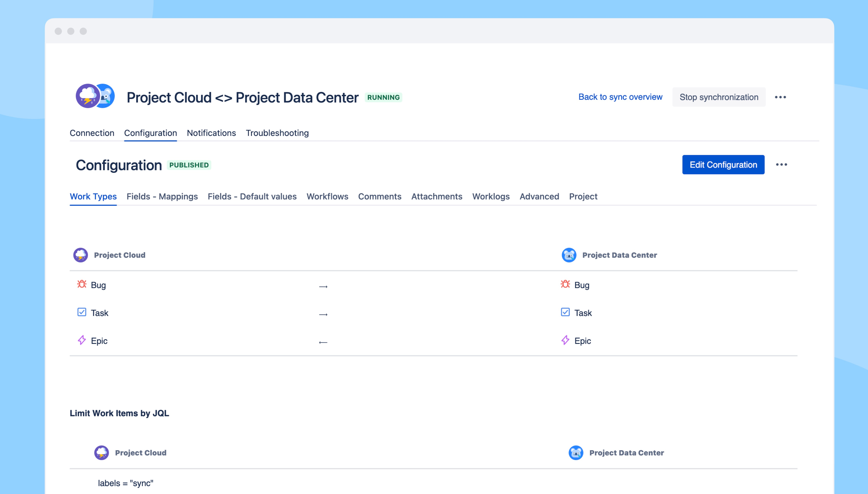
Task: Click the Task checkbox icon under Project Cloud
Action: (x=82, y=312)
